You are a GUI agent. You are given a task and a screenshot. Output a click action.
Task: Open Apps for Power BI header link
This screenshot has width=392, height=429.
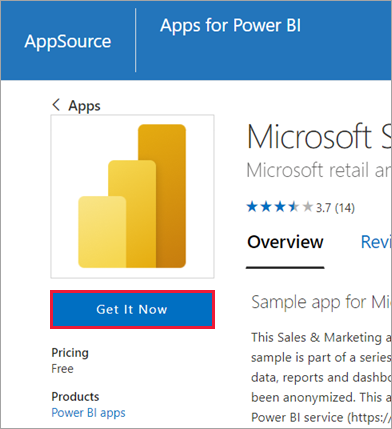click(x=230, y=26)
